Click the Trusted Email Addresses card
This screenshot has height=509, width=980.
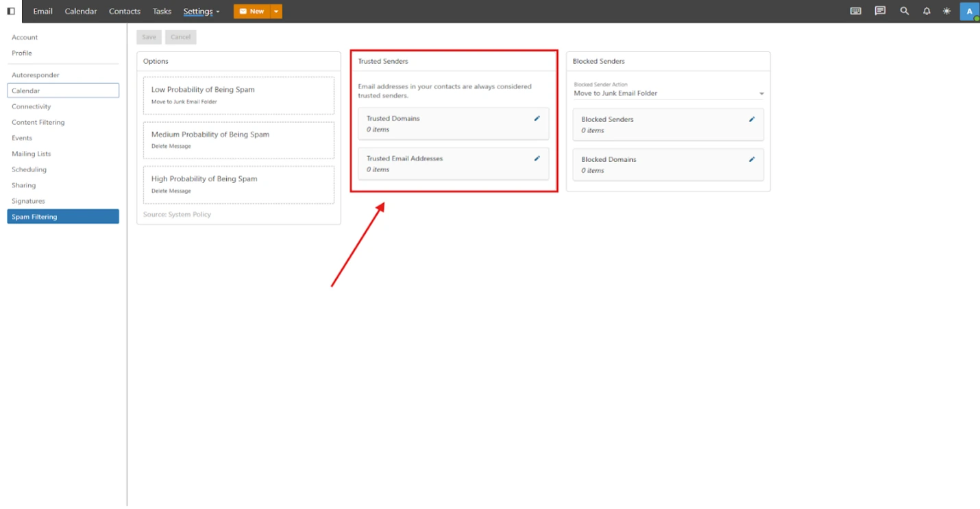coord(453,163)
